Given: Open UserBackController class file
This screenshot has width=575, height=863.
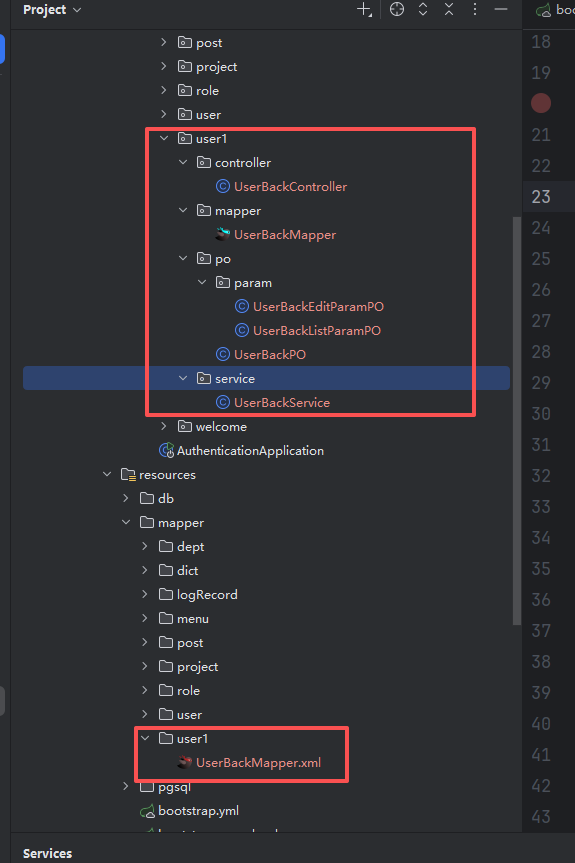Looking at the screenshot, I should click(x=291, y=187).
